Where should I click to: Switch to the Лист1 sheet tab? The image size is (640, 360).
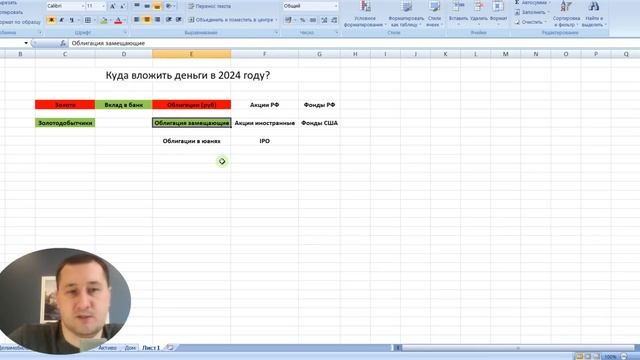151,348
